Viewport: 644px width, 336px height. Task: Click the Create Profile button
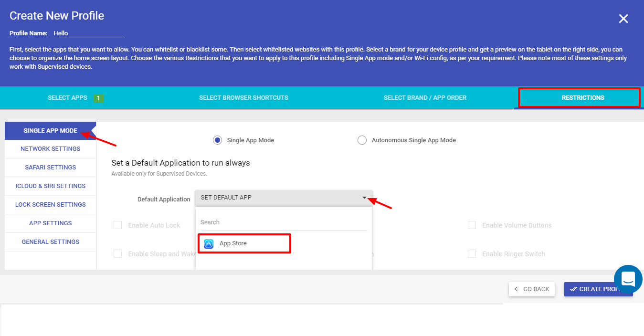click(599, 289)
